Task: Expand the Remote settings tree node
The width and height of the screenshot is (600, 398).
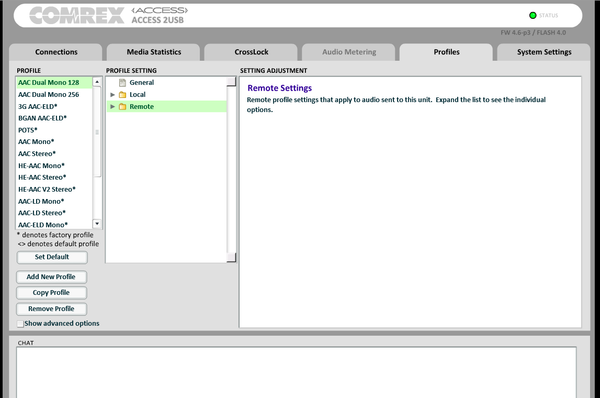Action: click(112, 107)
